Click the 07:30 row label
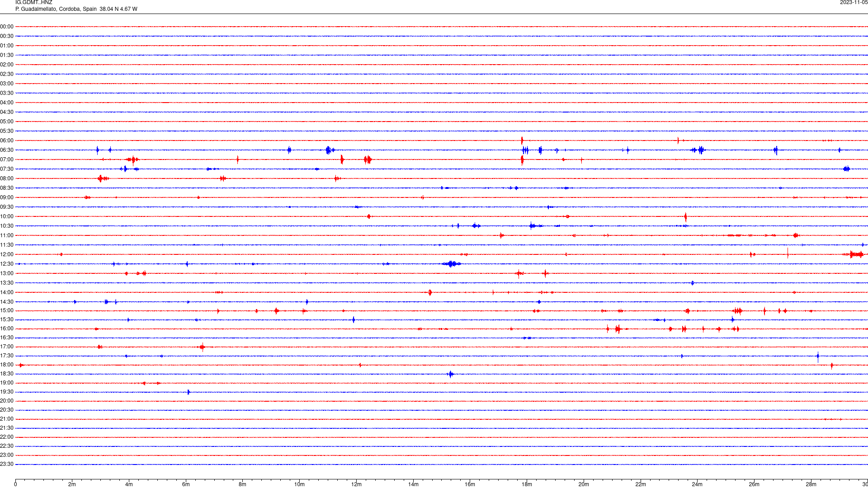Image resolution: width=868 pixels, height=488 pixels. (7, 169)
